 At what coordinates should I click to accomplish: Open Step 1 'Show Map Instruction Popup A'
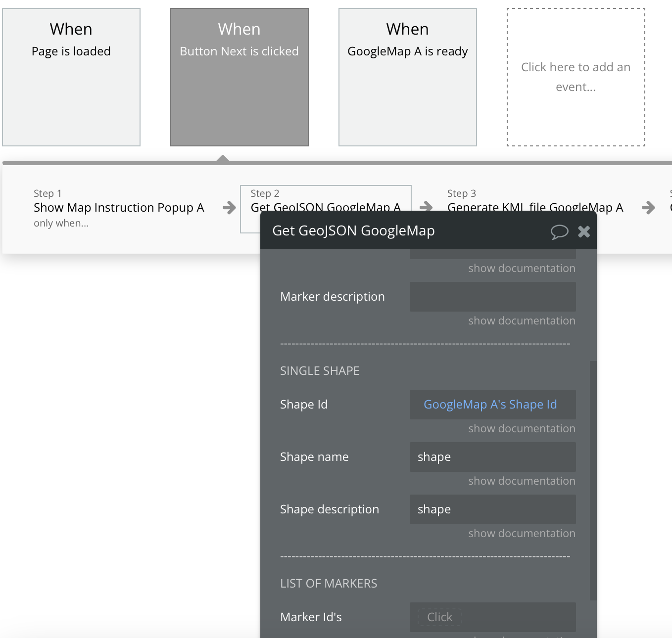tap(119, 208)
